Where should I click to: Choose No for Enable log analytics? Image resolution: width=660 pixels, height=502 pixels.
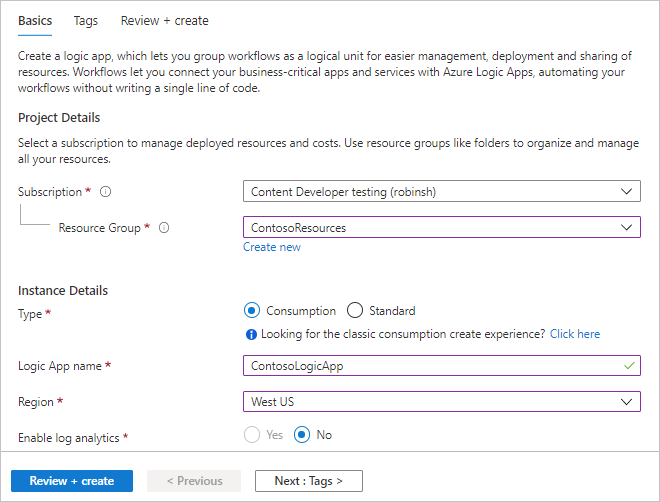coord(302,435)
